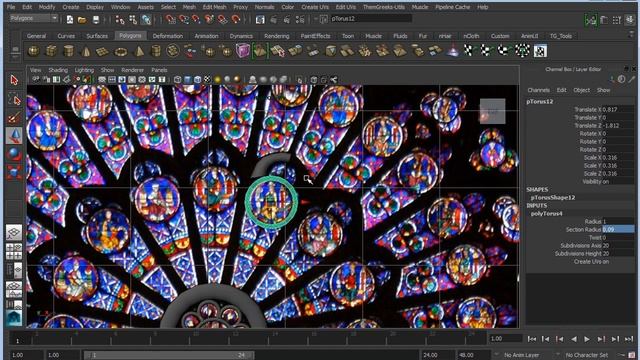Create a polygon cylinder from shelf
Image resolution: width=640 pixels, height=360 pixels.
(69, 51)
